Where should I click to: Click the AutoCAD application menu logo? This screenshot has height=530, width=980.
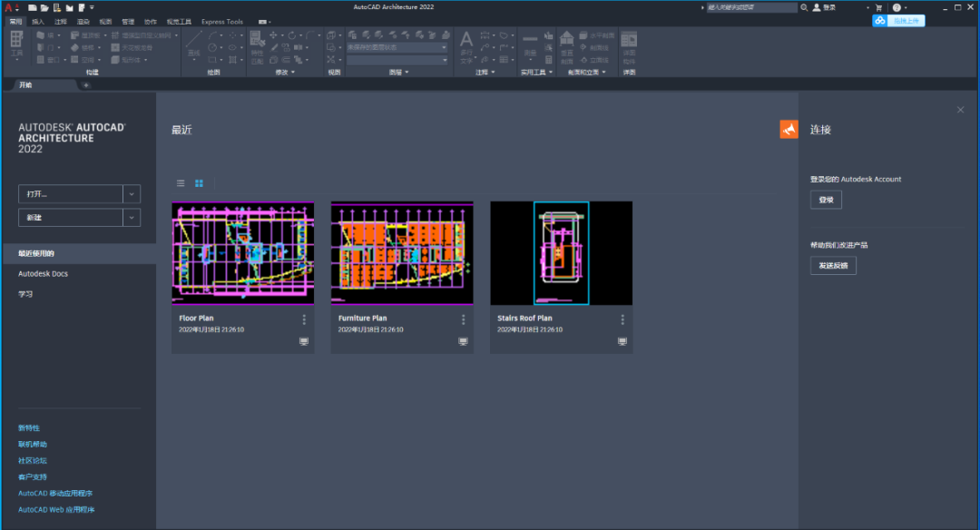pos(10,7)
